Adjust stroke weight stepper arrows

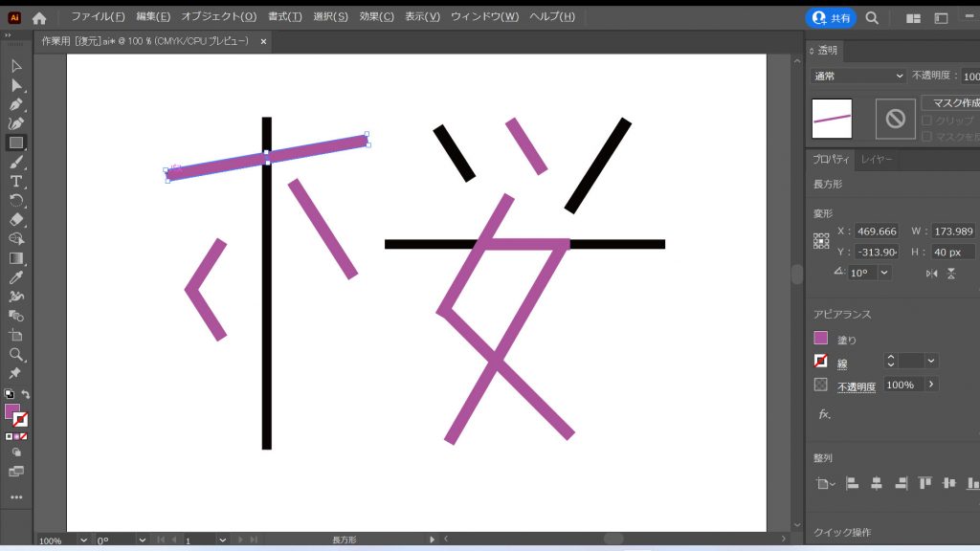click(891, 361)
